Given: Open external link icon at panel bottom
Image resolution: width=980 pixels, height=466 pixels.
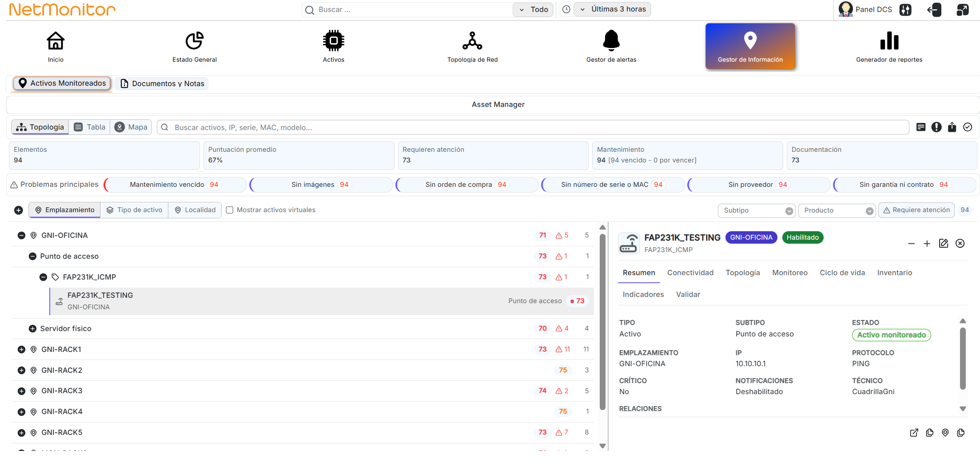Looking at the screenshot, I should (914, 433).
